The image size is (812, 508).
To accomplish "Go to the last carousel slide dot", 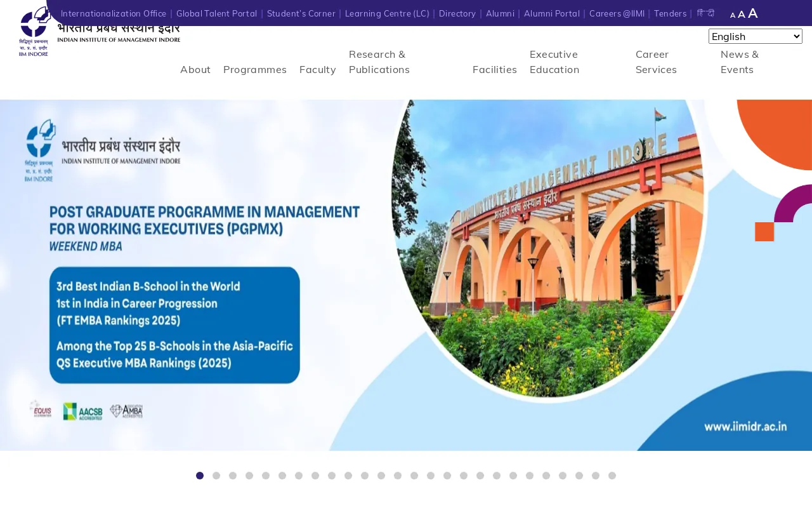I will 612,476.
